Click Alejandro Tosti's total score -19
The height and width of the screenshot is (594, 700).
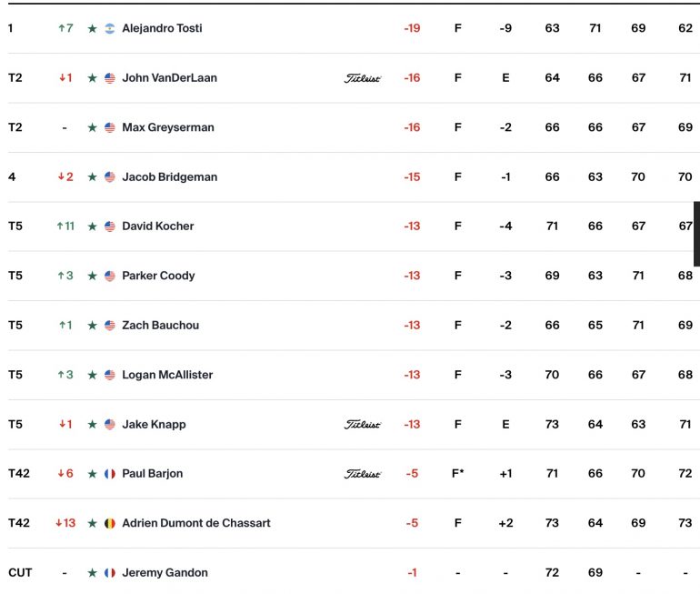pos(412,28)
